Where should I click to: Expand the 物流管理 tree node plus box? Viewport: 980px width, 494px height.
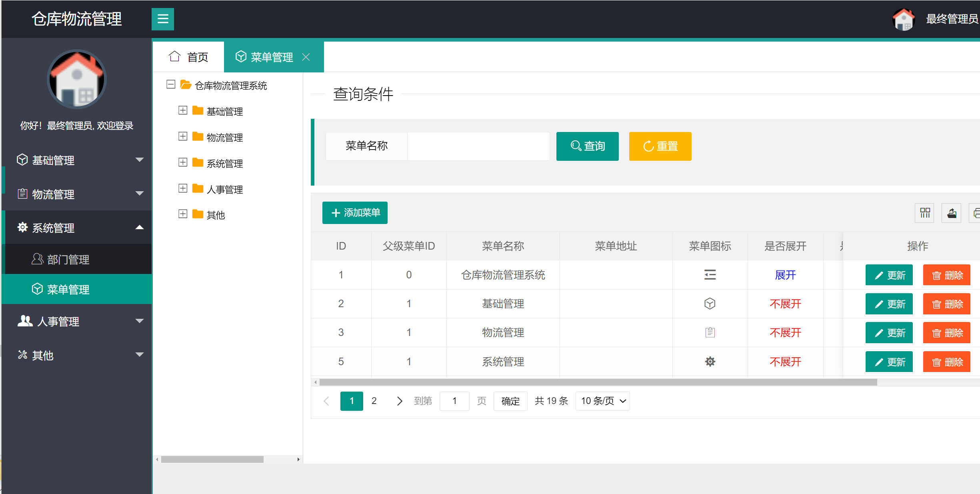183,136
